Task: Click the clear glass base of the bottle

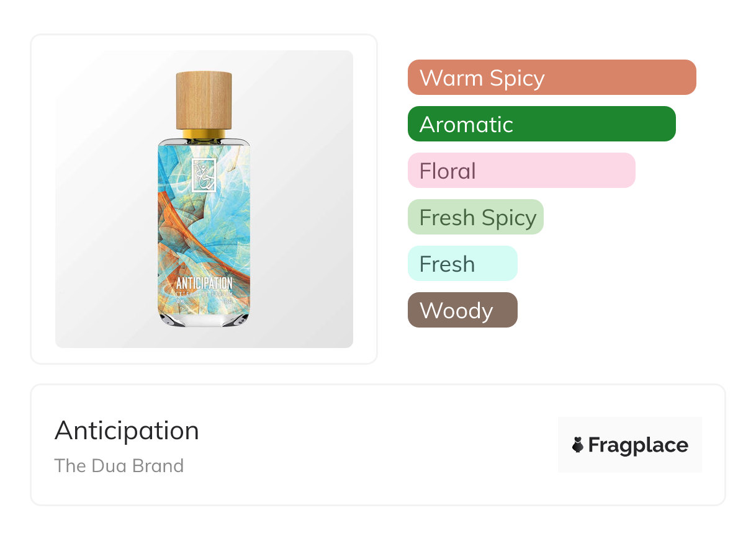Action: tap(204, 318)
